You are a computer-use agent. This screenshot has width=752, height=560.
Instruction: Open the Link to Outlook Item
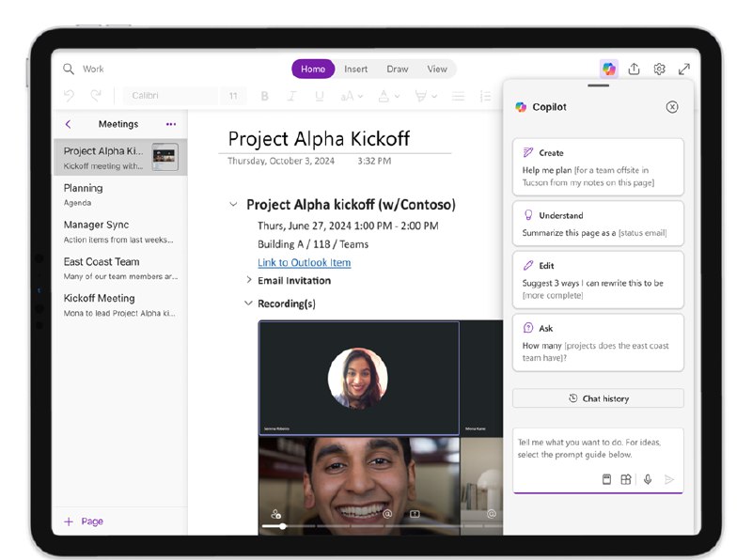[304, 263]
